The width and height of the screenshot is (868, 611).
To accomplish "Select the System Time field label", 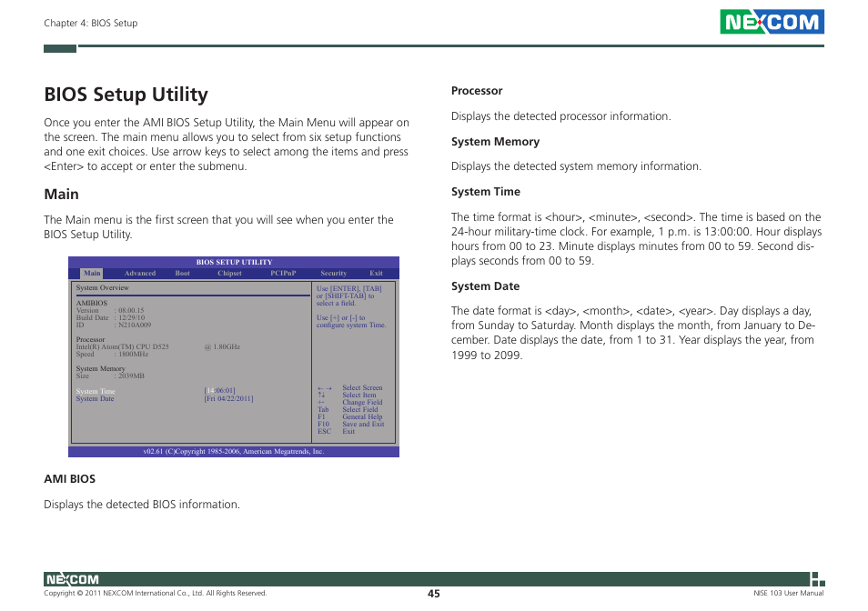I will click(96, 391).
